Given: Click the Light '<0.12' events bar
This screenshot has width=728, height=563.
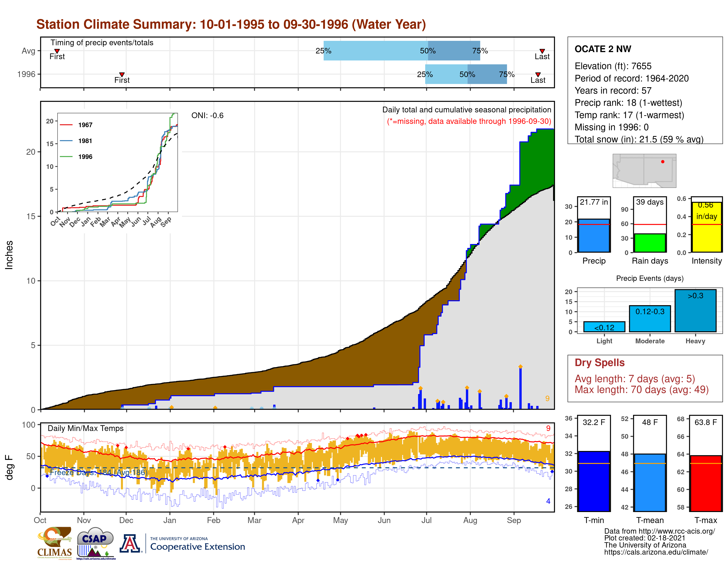Looking at the screenshot, I should point(604,327).
